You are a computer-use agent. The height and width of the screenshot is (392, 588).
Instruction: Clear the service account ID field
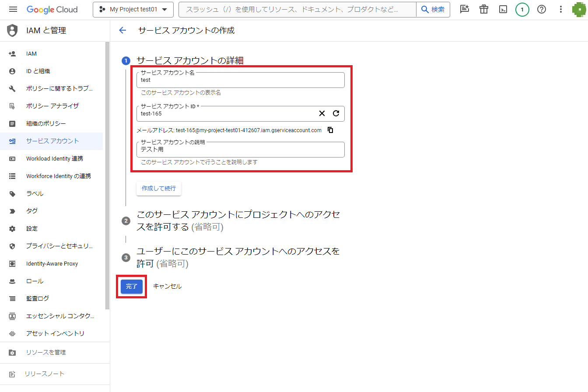click(x=322, y=113)
